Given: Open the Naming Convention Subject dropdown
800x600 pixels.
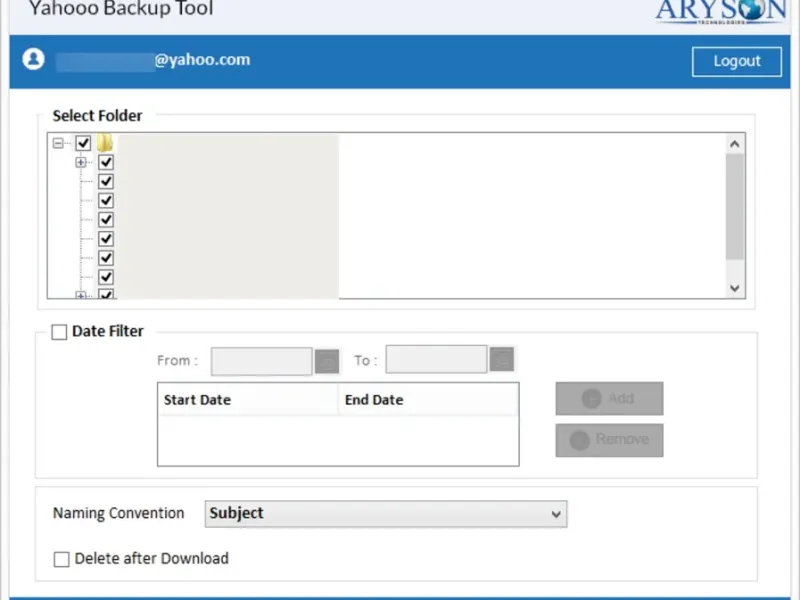Looking at the screenshot, I should pos(386,513).
